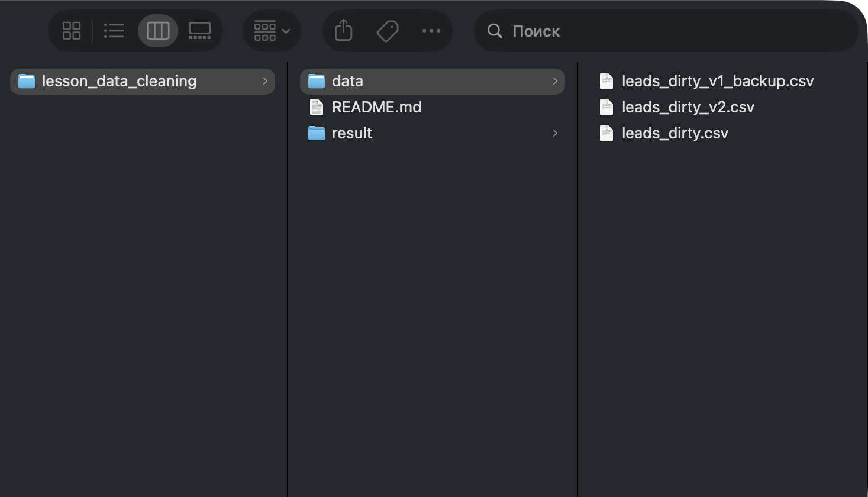Click the magnifying glass search icon
Image resolution: width=868 pixels, height=497 pixels.
click(x=495, y=31)
